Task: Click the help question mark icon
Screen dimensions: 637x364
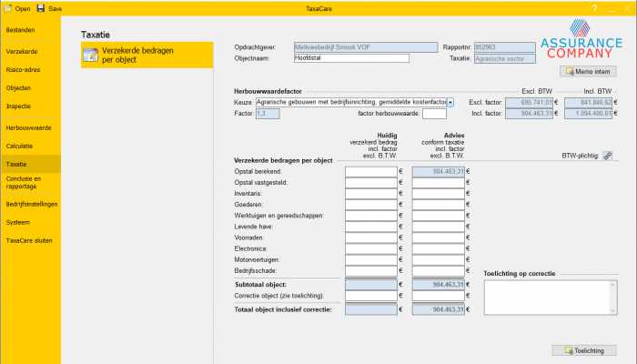Action: coord(595,8)
